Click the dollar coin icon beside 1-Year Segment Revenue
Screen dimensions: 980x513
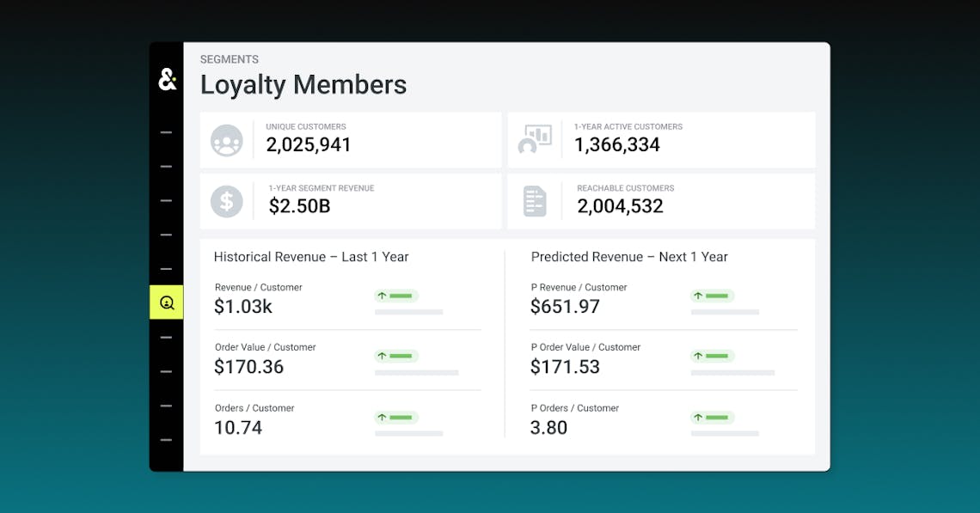(228, 200)
